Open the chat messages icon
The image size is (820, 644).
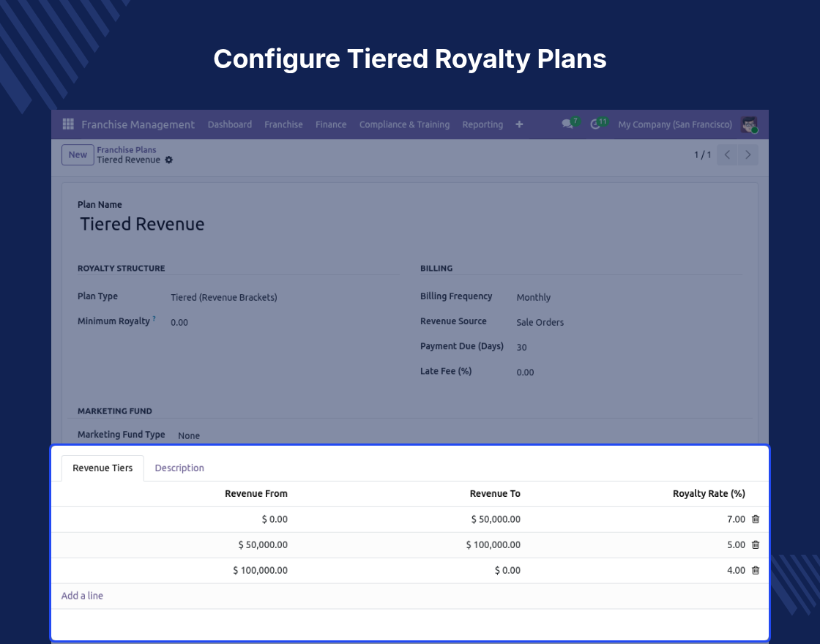pyautogui.click(x=567, y=124)
